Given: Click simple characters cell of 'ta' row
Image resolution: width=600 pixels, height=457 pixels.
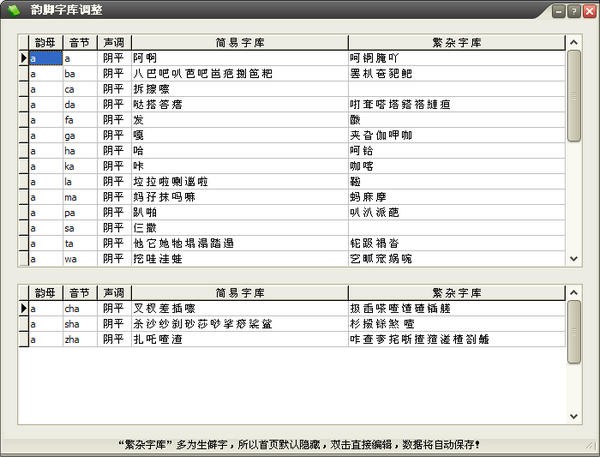Looking at the screenshot, I should click(x=240, y=243).
